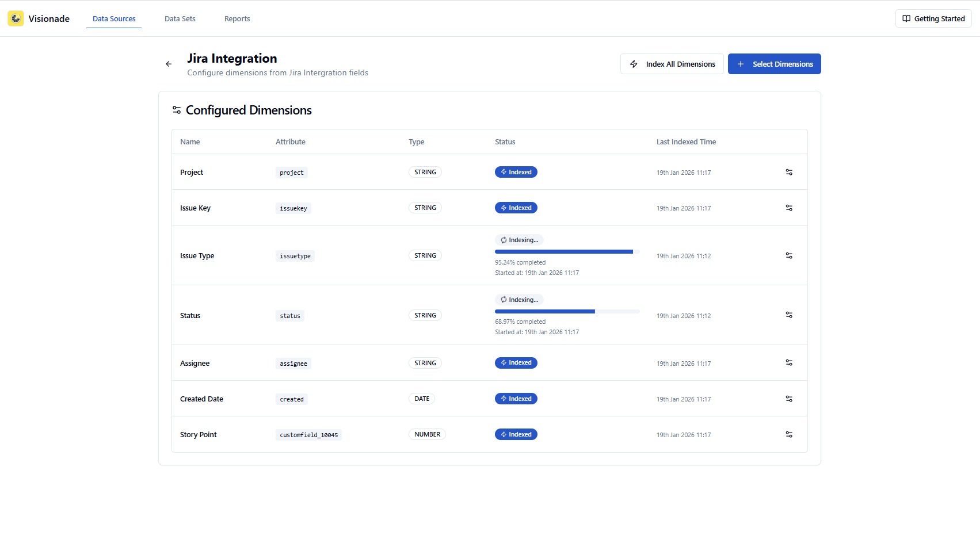Select the Data Sources tab
This screenshot has height=547, width=980.
point(113,18)
